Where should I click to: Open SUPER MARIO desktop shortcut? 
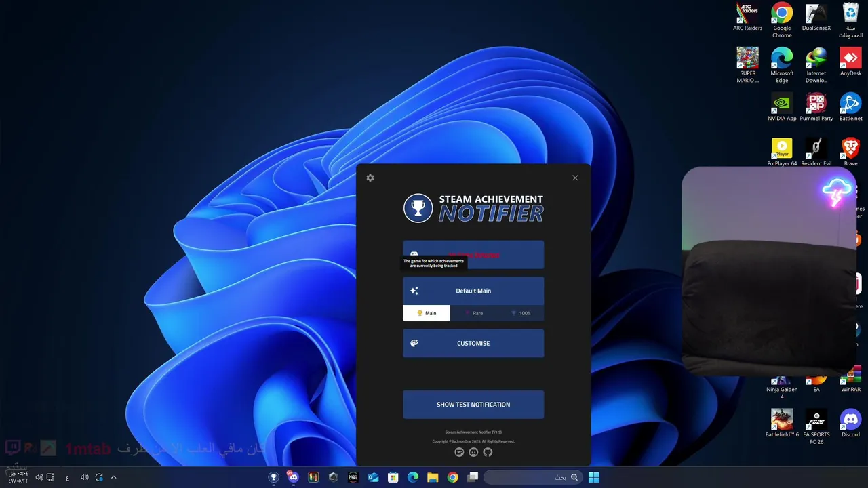[x=747, y=66]
